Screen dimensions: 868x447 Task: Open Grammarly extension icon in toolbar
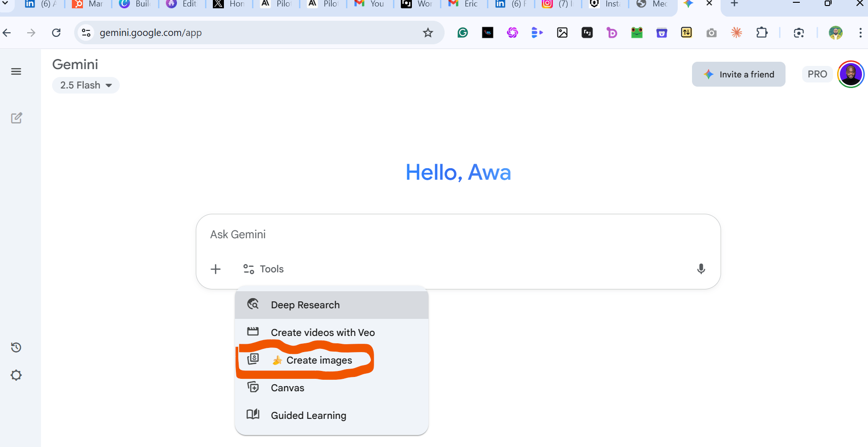coord(463,33)
